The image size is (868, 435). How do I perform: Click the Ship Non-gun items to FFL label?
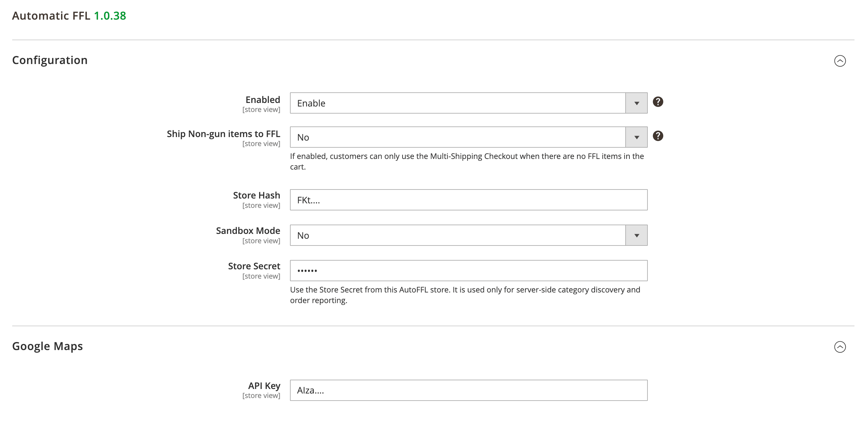pyautogui.click(x=223, y=134)
